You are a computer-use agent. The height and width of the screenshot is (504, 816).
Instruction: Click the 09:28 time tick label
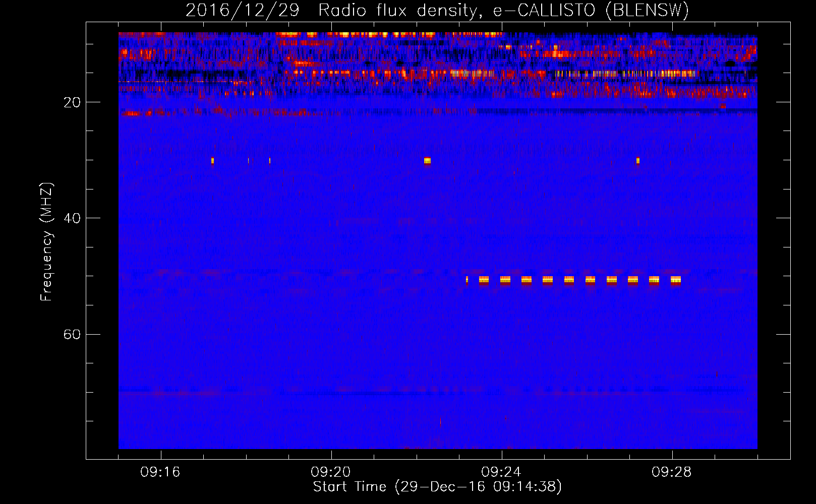click(672, 472)
